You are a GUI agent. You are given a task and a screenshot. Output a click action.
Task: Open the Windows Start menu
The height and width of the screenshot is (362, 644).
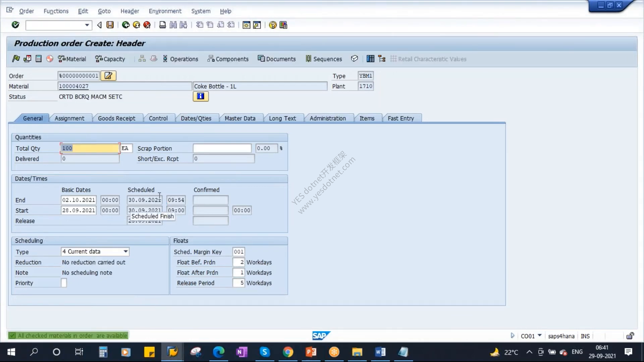tap(11, 352)
